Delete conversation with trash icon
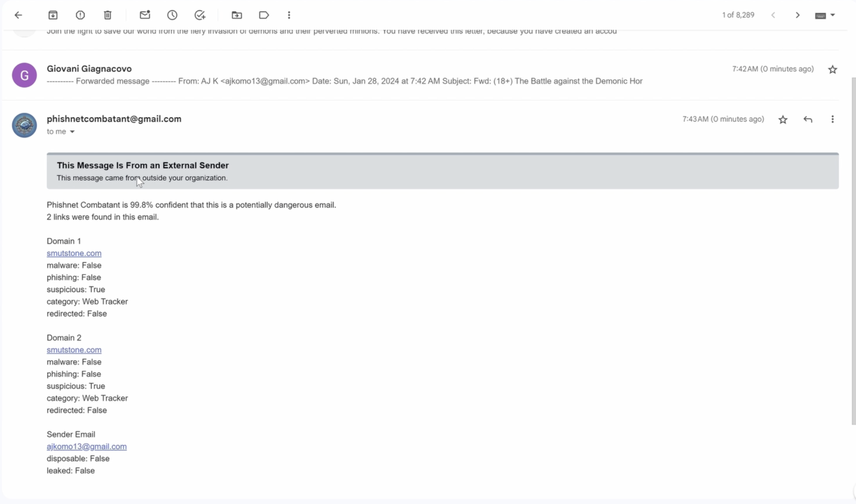 [x=108, y=15]
